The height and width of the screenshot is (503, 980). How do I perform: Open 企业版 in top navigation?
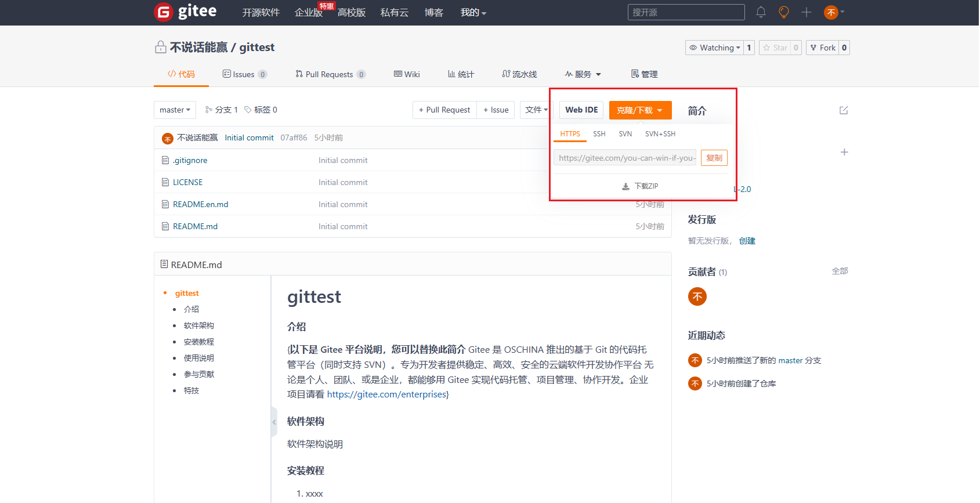point(309,12)
